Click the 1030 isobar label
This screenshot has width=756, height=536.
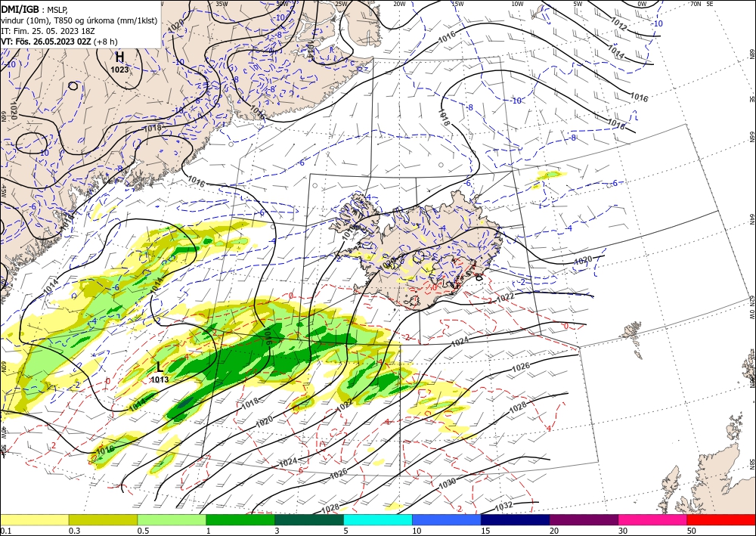[x=447, y=484]
